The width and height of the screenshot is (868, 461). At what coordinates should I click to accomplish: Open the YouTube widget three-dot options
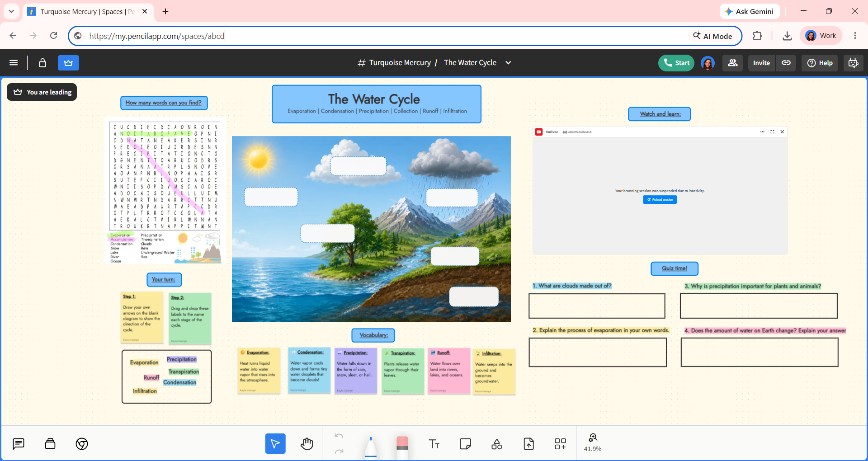point(762,132)
